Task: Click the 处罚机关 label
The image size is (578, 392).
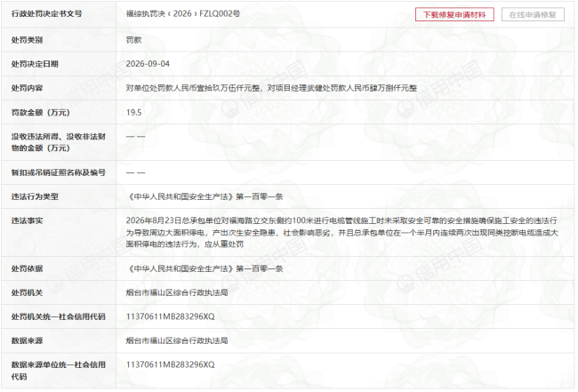Action: [x=27, y=292]
